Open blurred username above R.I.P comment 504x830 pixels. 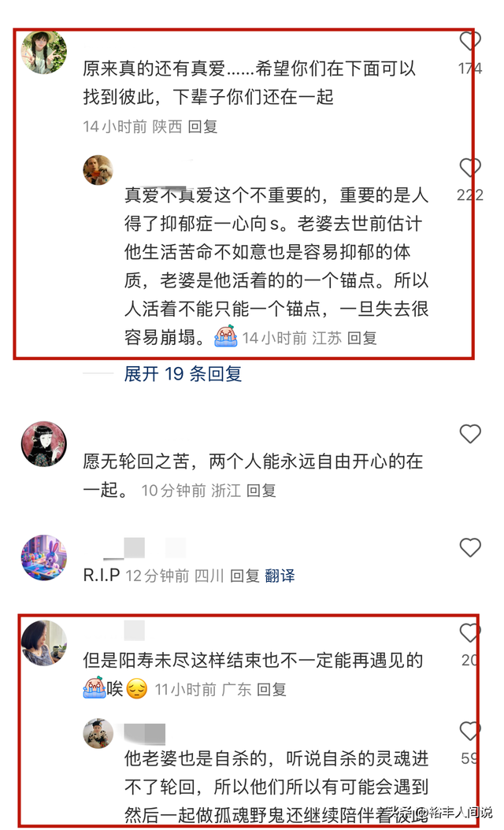point(145,548)
